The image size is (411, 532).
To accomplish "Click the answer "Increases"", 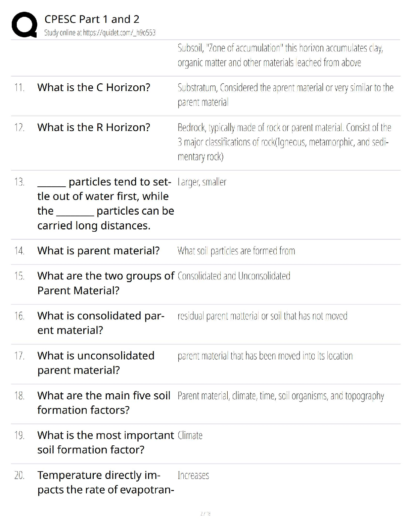I will (x=193, y=476).
